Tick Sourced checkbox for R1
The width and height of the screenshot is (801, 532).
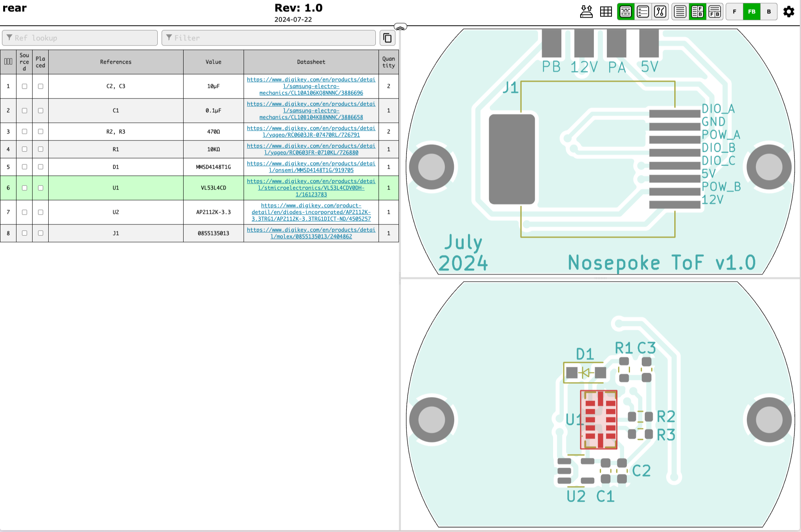[24, 149]
